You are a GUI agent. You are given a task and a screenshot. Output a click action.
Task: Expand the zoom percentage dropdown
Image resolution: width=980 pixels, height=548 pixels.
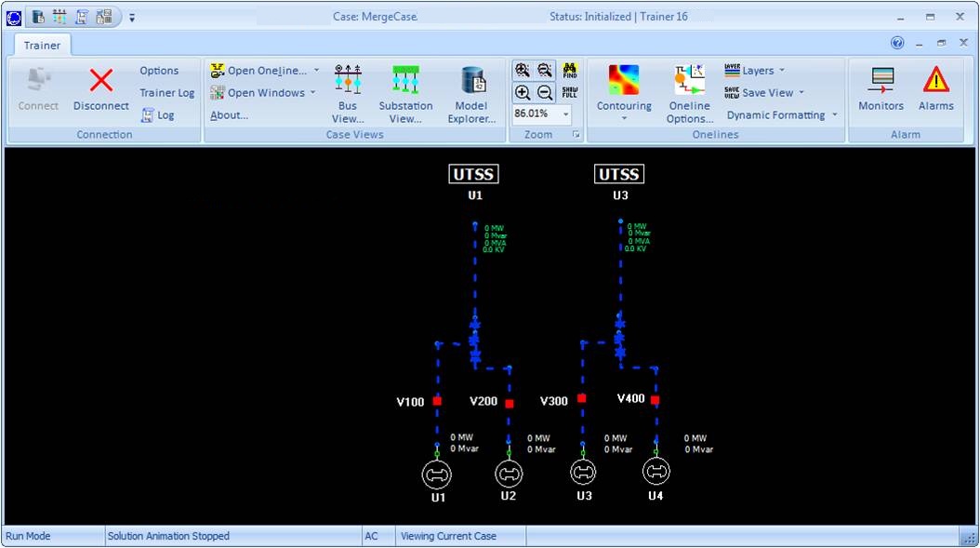pyautogui.click(x=565, y=114)
